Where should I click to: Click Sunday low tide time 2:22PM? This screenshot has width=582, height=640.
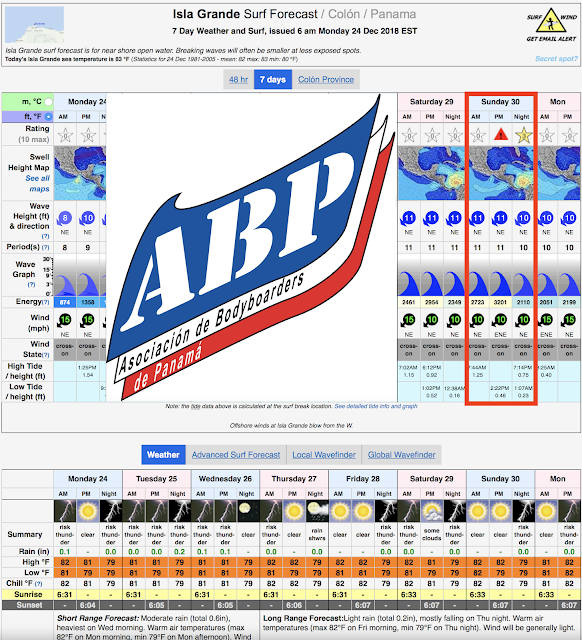[500, 388]
